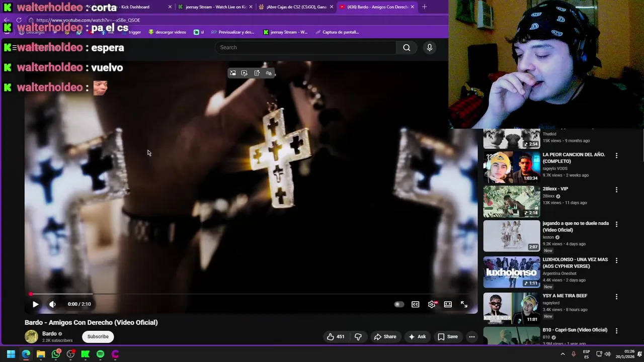Image resolution: width=644 pixels, height=362 pixels.
Task: Click the Ask button
Action: click(x=417, y=337)
